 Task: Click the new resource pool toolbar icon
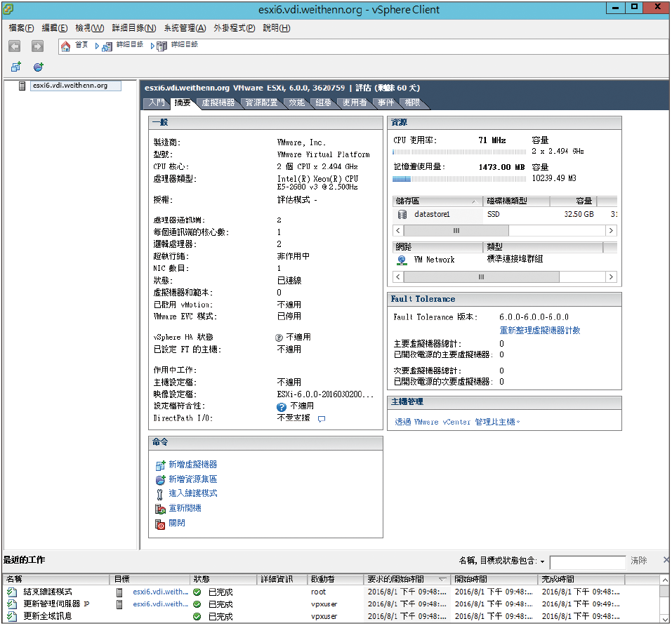[x=39, y=67]
